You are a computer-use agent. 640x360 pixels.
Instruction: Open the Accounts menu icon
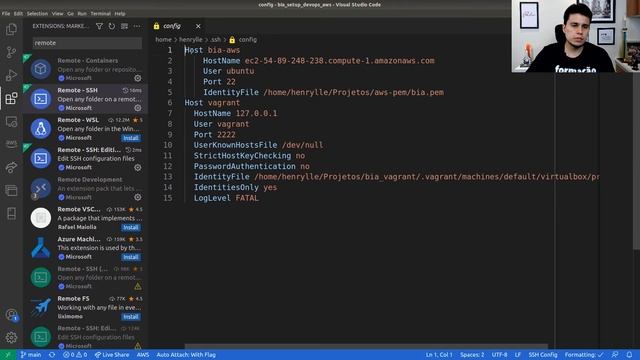coord(11,315)
